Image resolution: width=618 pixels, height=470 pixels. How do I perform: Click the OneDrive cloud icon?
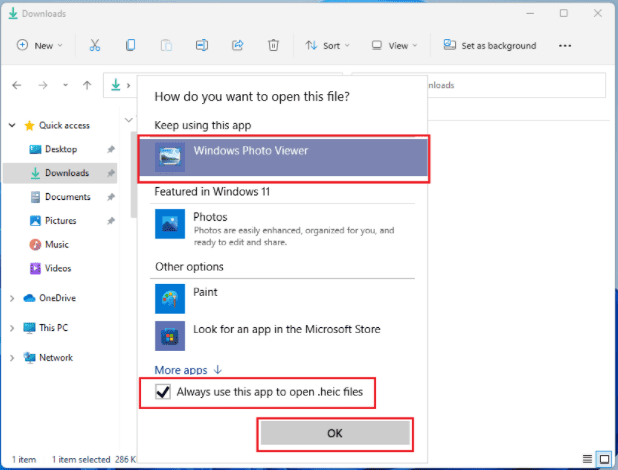tap(29, 298)
